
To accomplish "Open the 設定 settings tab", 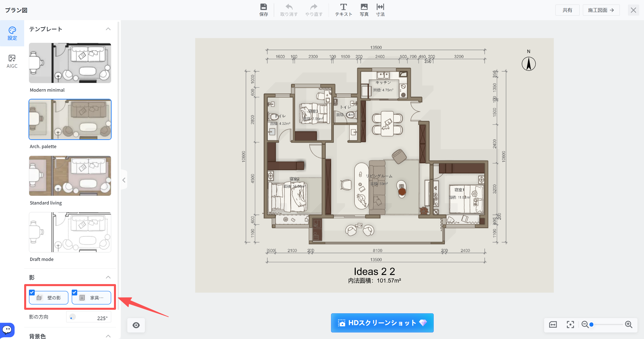I will pos(12,33).
